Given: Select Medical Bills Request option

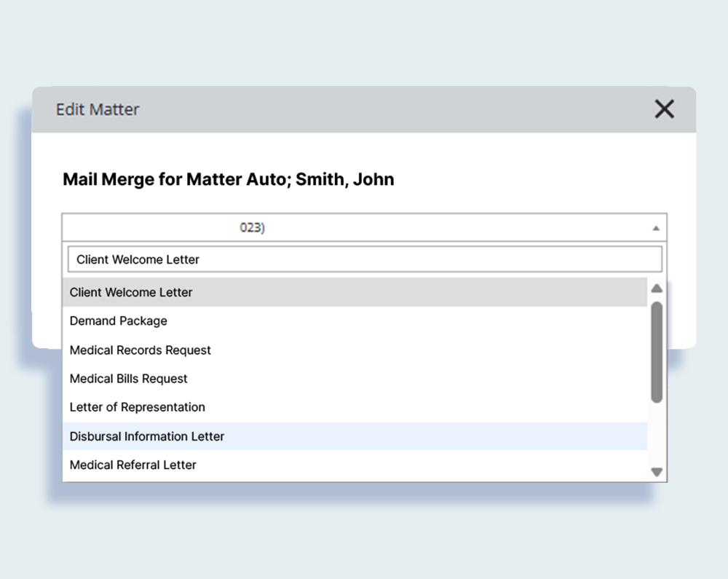Looking at the screenshot, I should click(128, 379).
